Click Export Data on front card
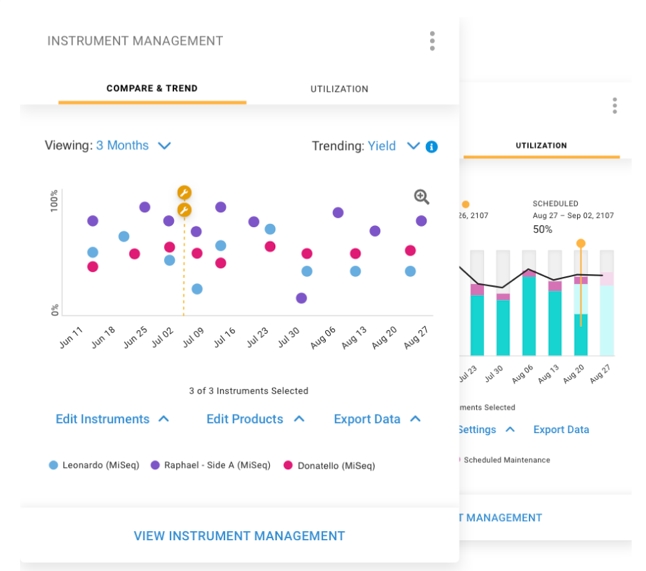The width and height of the screenshot is (646, 571). click(377, 419)
